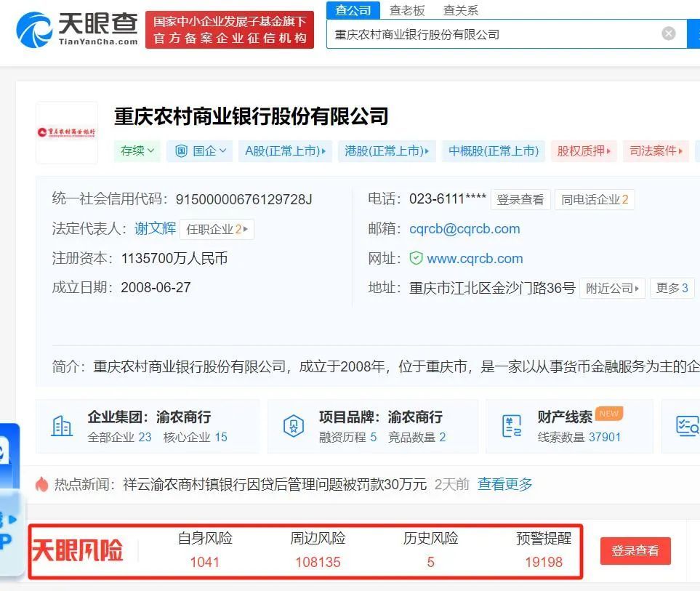700x591 pixels.
Task: Expand the 股权质押 tag
Action: (x=584, y=151)
